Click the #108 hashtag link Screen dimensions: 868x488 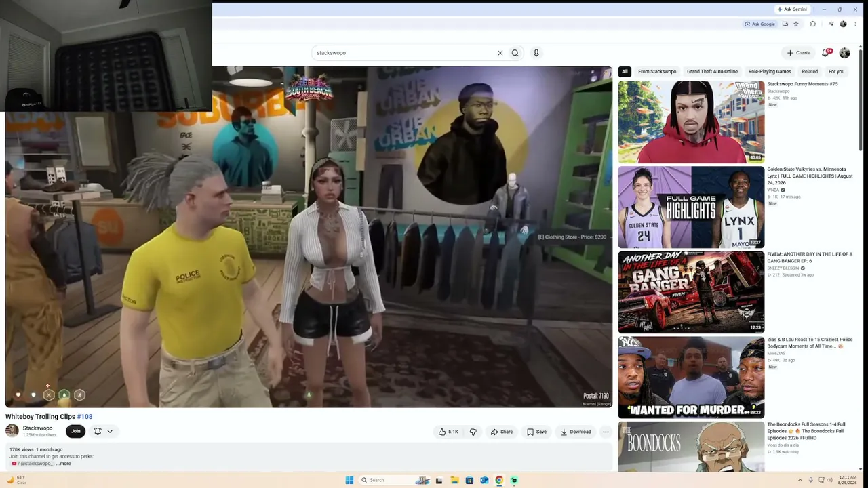tap(85, 417)
